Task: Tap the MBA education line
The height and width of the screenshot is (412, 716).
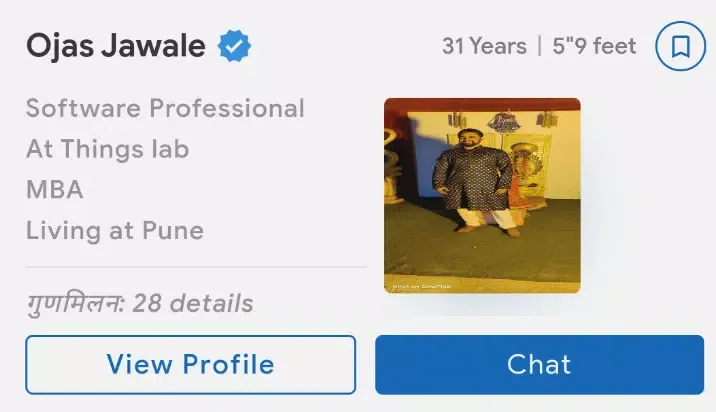Action: [55, 190]
